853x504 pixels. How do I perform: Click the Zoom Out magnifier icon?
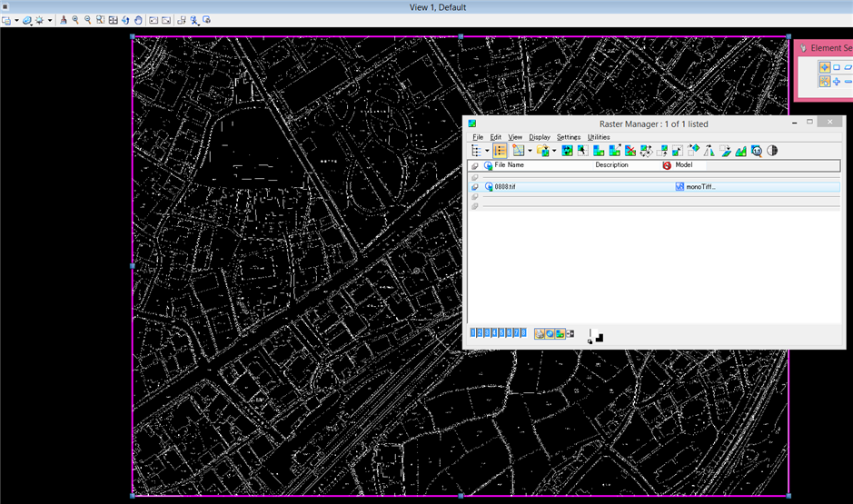pyautogui.click(x=87, y=20)
